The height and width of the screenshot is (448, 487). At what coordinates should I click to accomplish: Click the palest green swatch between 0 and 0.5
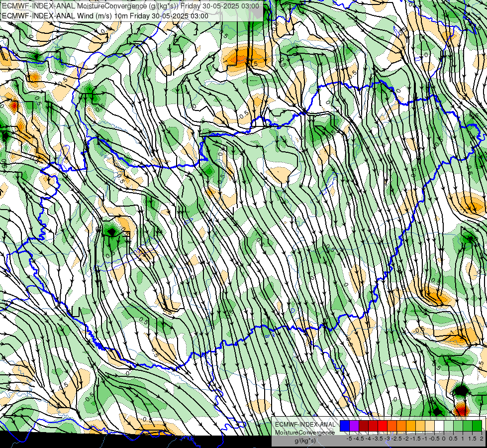click(x=449, y=426)
